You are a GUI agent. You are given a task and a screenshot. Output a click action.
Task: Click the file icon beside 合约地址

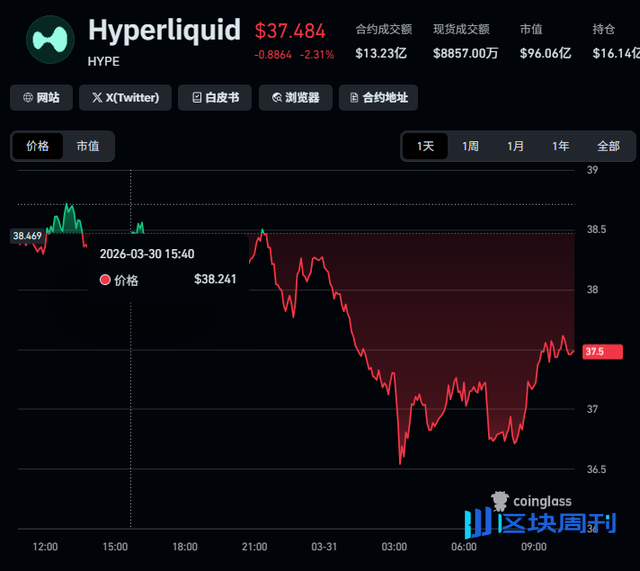(x=354, y=98)
